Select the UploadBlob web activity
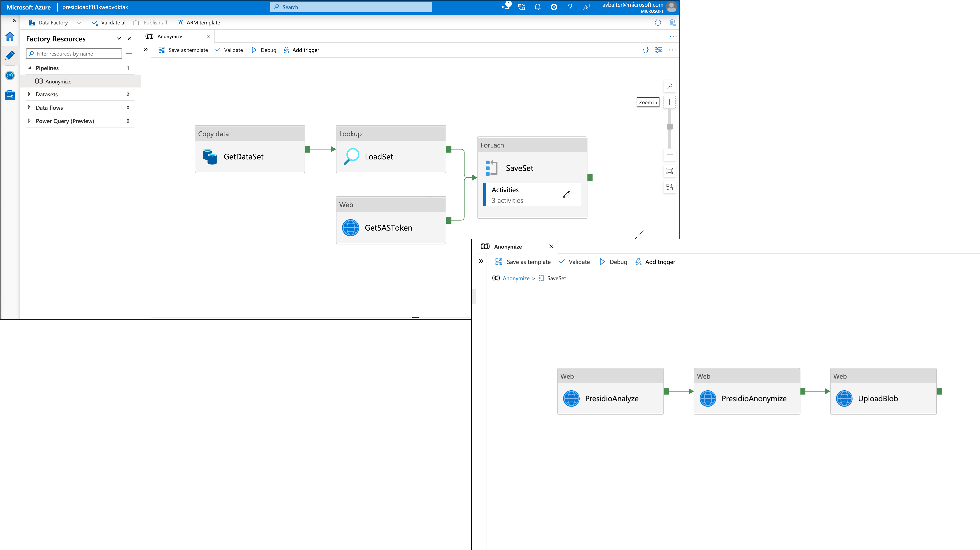The height and width of the screenshot is (550, 980). point(883,391)
